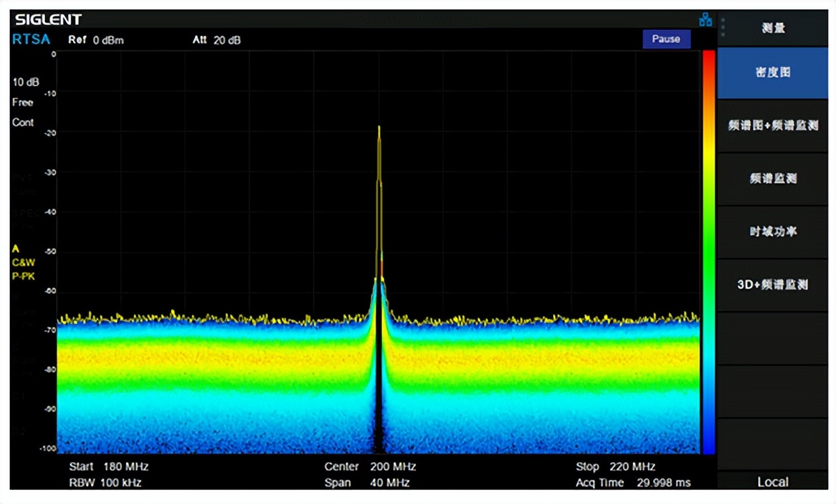
Task: Click the Center 200 MHz frequency field
Action: pos(370,467)
